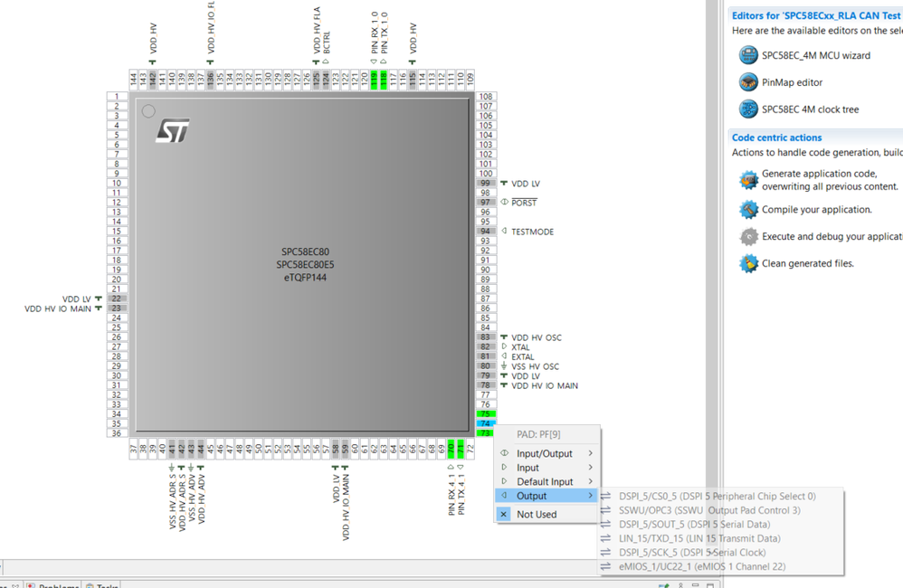Select pin 83 VDD HV OSC
Image resolution: width=903 pixels, height=588 pixels.
tap(486, 337)
